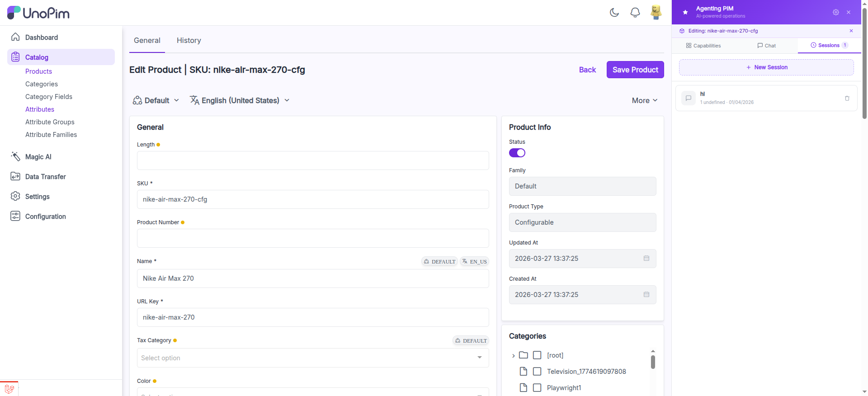868x396 pixels.
Task: Open the 'hi' session entry
Action: pos(766,98)
